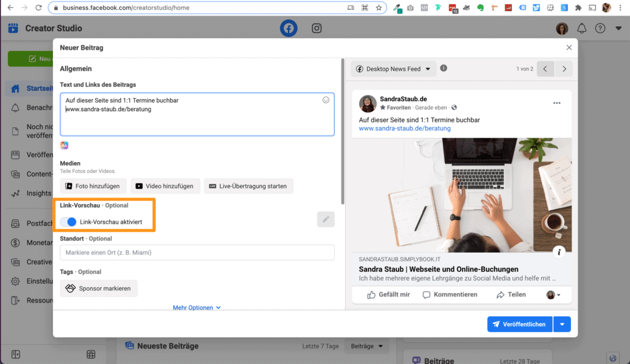
Task: Open Beiträge dropdown in Neueste Beiträge
Action: pyautogui.click(x=367, y=346)
